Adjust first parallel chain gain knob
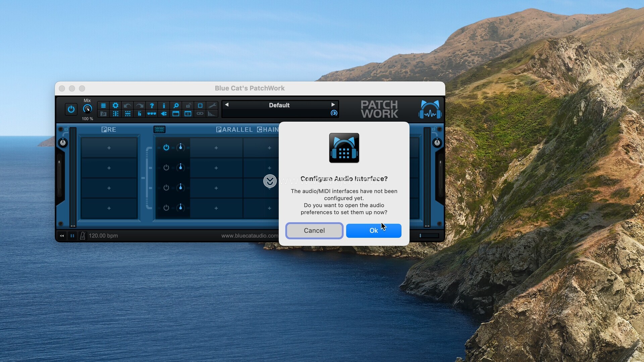The image size is (644, 362). [x=180, y=147]
